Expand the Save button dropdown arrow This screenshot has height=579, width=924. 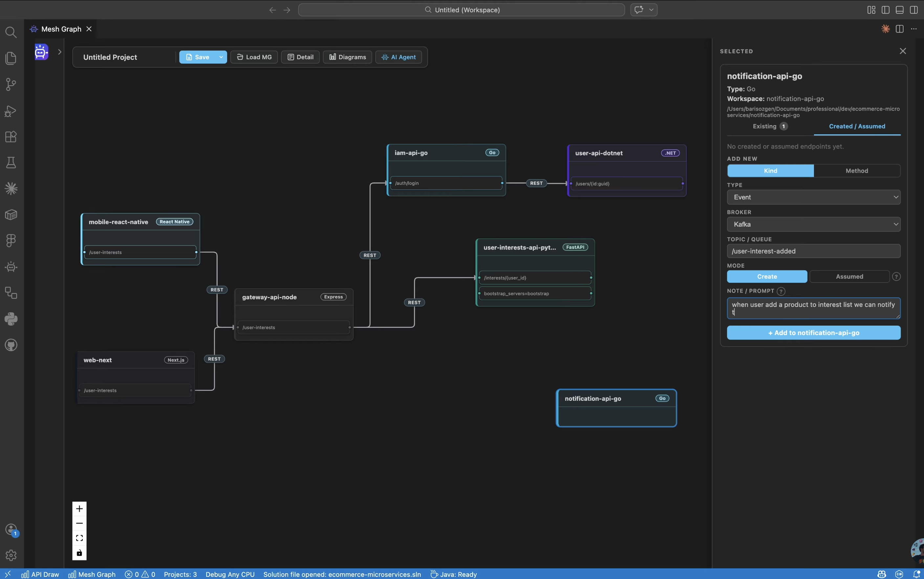(x=221, y=57)
